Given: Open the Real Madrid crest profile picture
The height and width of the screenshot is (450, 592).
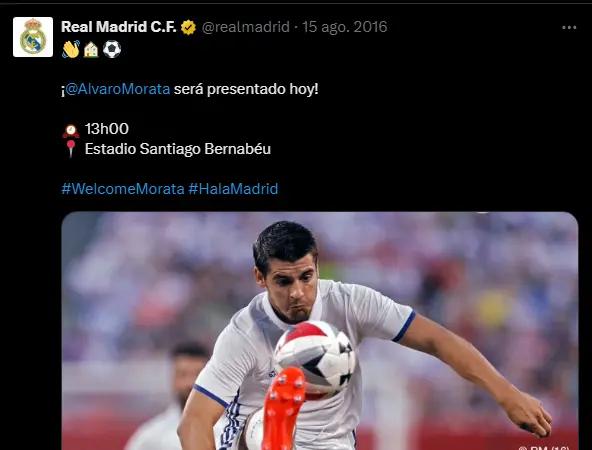Looking at the screenshot, I should [33, 37].
